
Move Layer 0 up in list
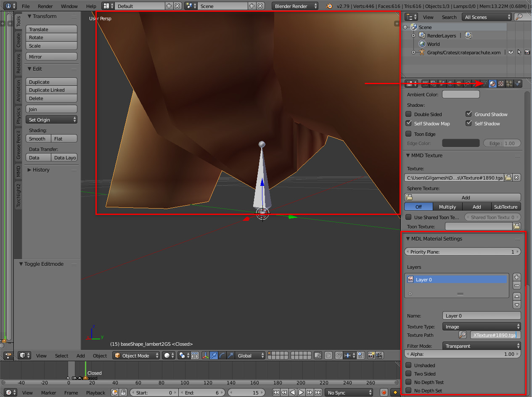517,296
